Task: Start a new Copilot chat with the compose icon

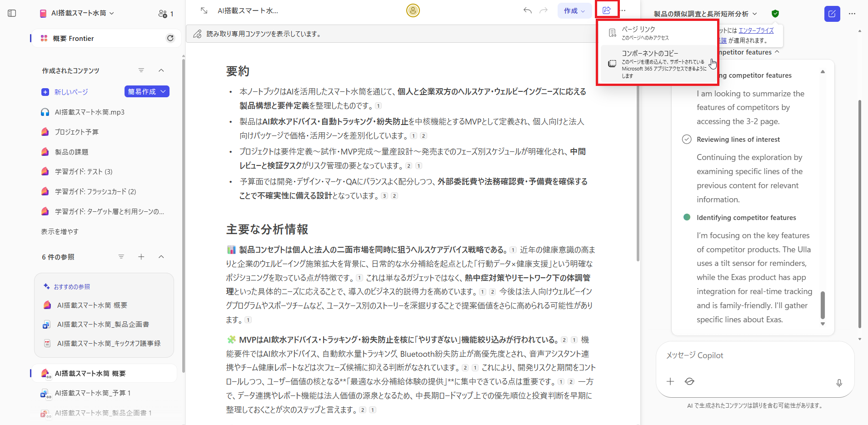Action: [833, 14]
